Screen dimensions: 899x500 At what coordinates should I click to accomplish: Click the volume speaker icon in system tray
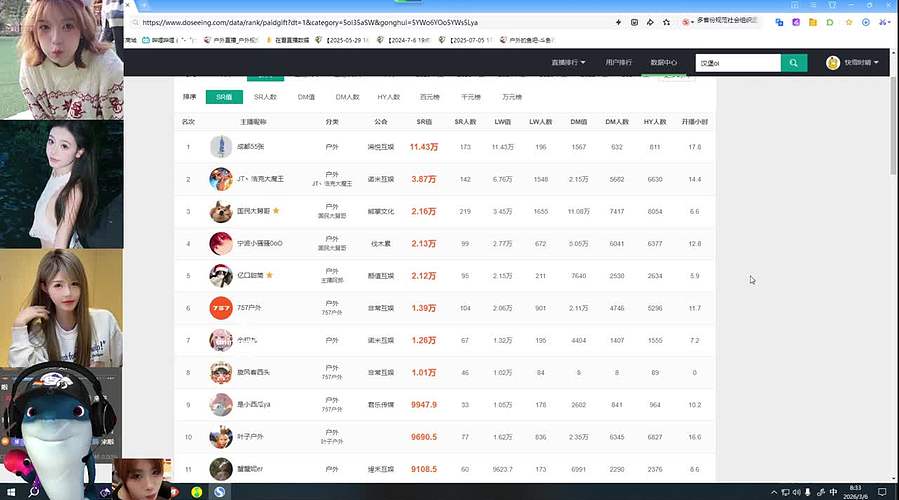point(796,492)
